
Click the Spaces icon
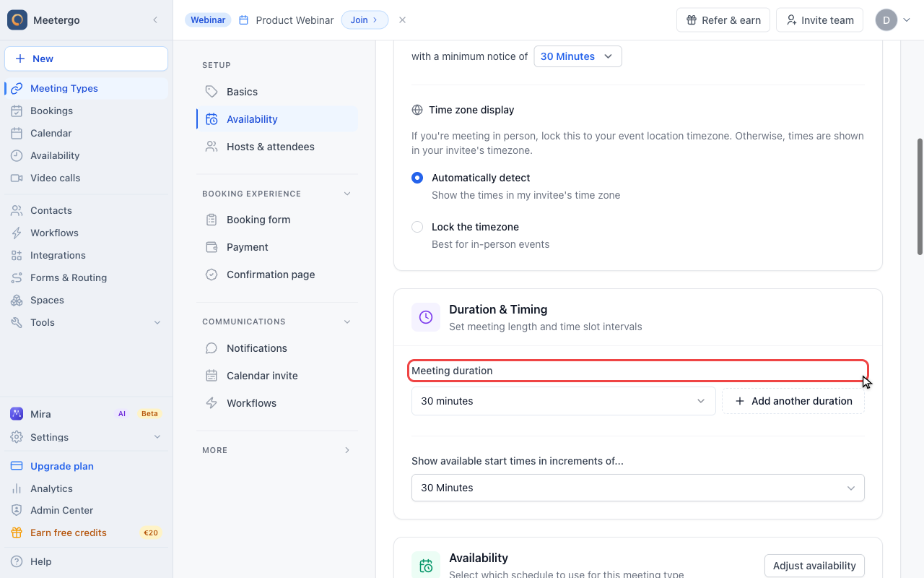pyautogui.click(x=17, y=300)
